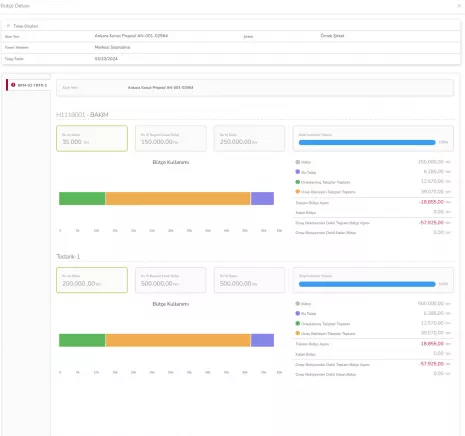Click the red -18.855,00 value under BAKIM
465x436 pixels.
pyautogui.click(x=431, y=202)
